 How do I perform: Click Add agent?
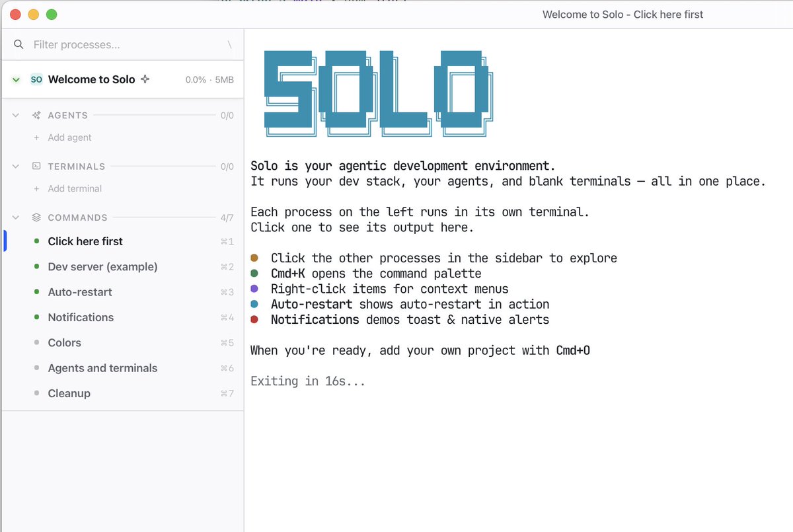69,137
